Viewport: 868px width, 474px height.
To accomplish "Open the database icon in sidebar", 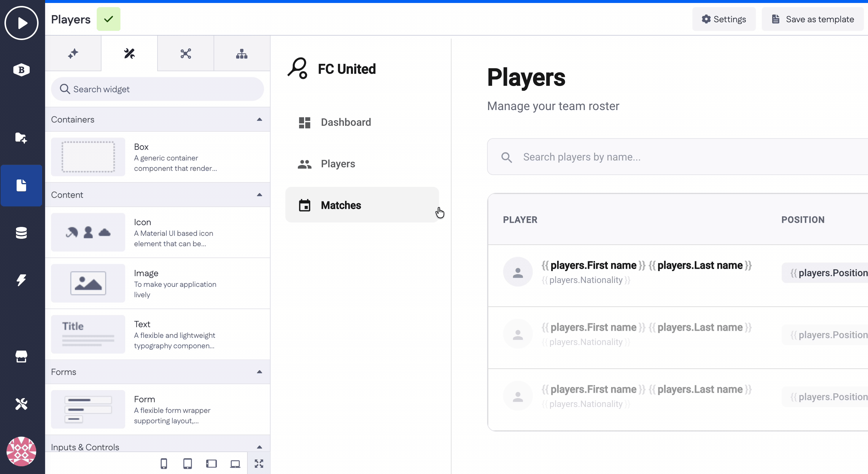I will (x=21, y=233).
